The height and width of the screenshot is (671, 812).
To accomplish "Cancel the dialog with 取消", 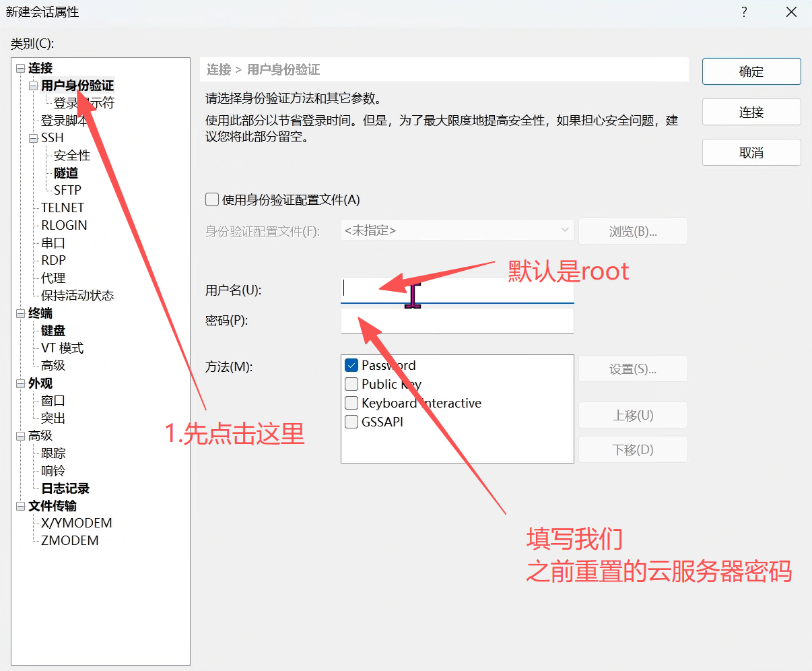I will (x=751, y=153).
